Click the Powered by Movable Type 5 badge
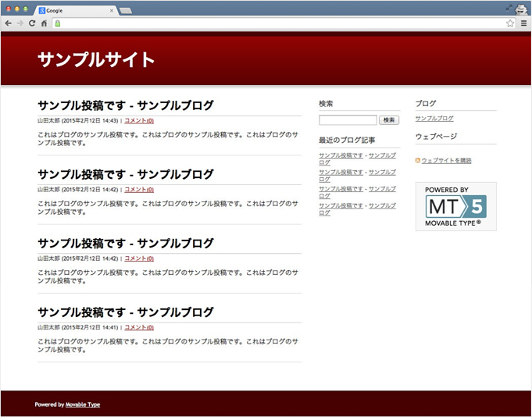This screenshot has height=417, width=532. (x=456, y=206)
